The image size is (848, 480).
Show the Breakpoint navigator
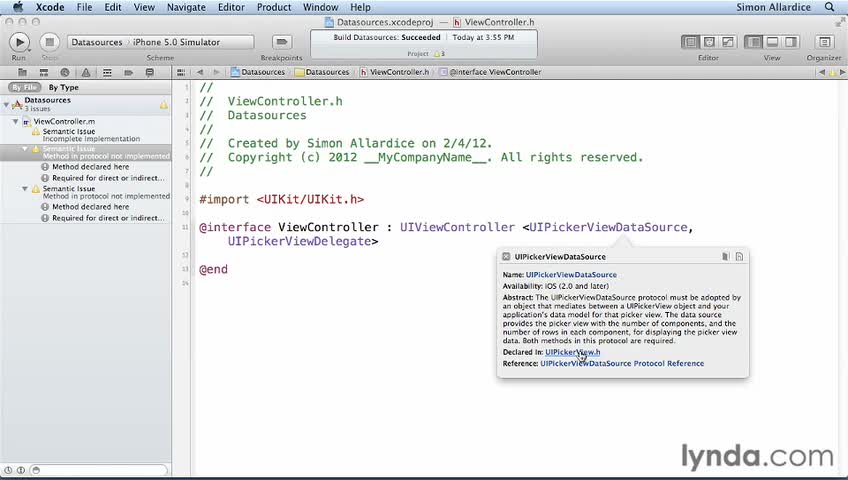(x=128, y=72)
